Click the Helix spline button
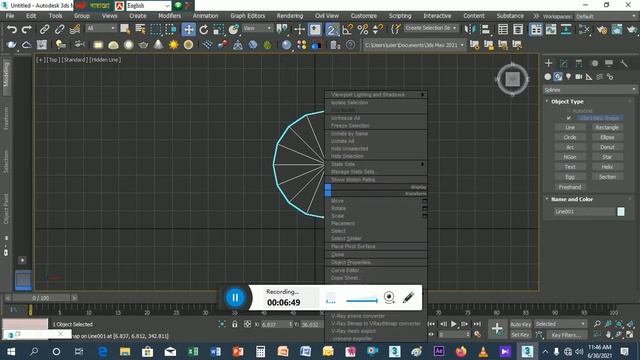Viewport: 640px width, 360px height. point(607,167)
